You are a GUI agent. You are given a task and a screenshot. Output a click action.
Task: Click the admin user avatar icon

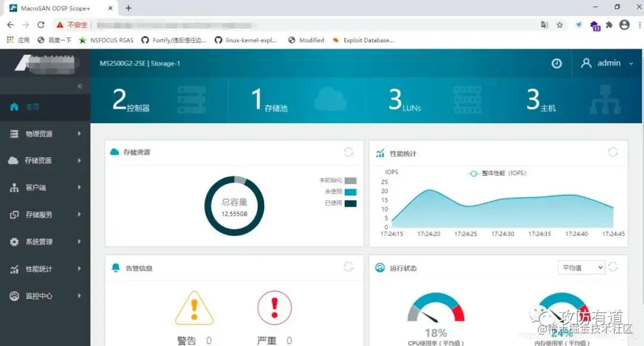(586, 63)
